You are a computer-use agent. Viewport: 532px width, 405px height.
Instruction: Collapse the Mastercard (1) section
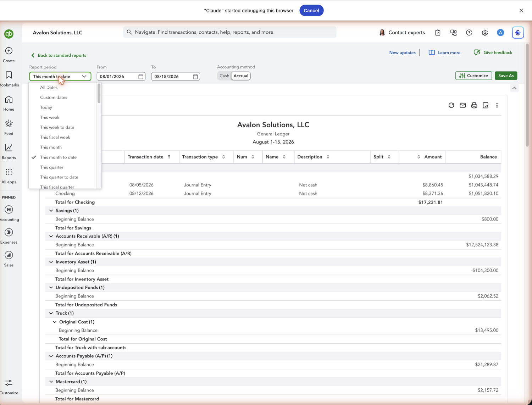(x=51, y=382)
